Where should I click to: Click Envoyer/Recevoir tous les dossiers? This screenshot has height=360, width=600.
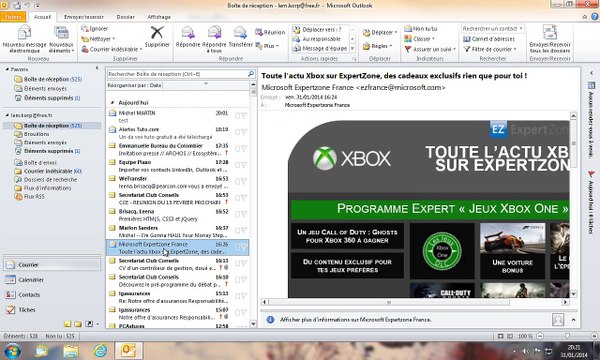549,39
